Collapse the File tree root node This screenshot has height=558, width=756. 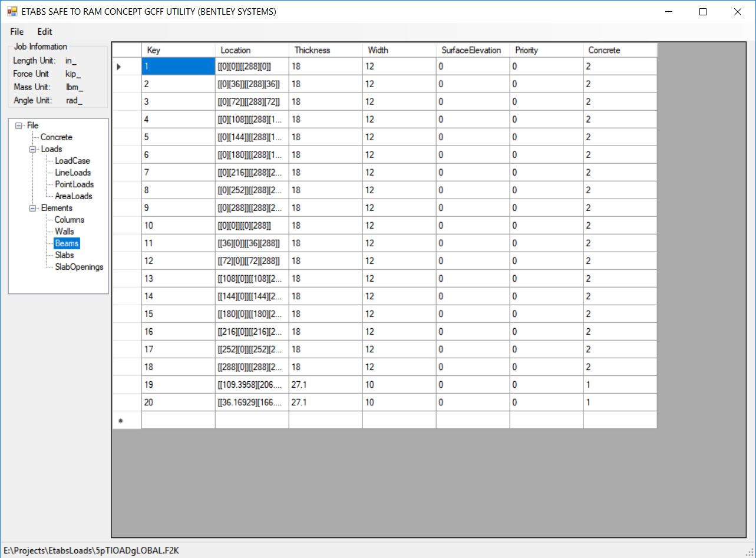19,126
